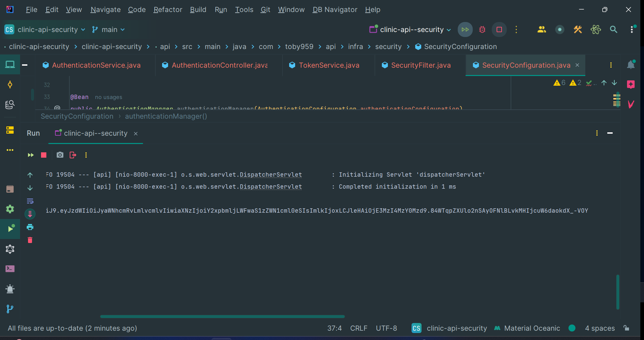
Task: Open IDE main settings dots at top right
Action: click(632, 29)
